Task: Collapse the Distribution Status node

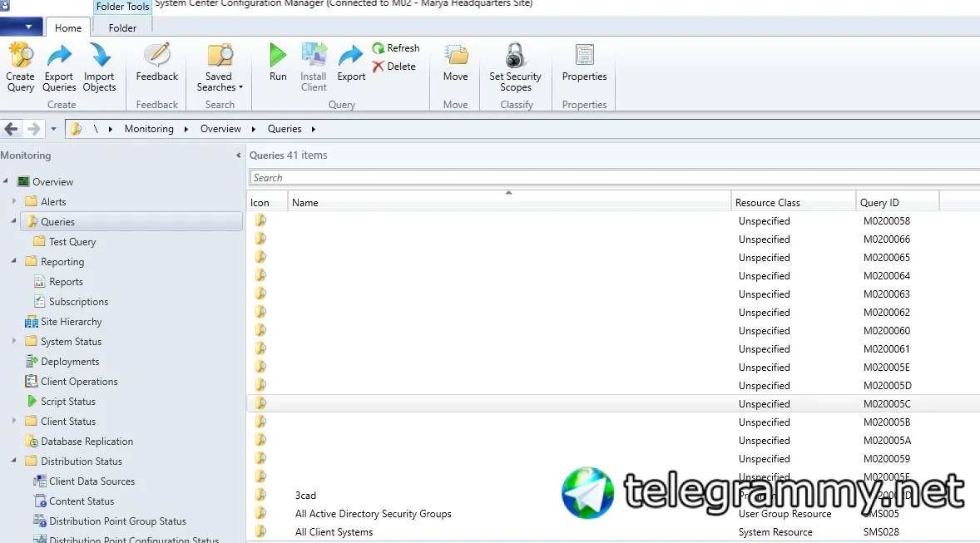Action: point(13,461)
